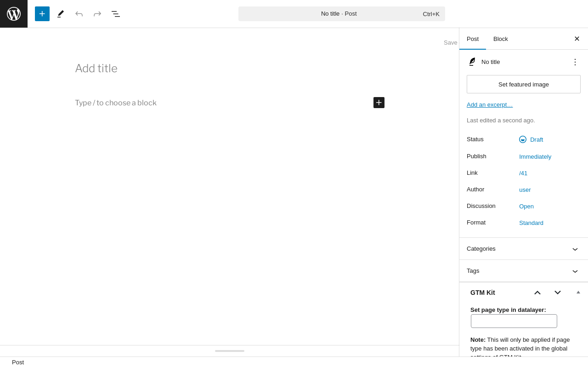Click the Ctrl+K shortcut hint
The image size is (588, 368).
click(x=431, y=14)
